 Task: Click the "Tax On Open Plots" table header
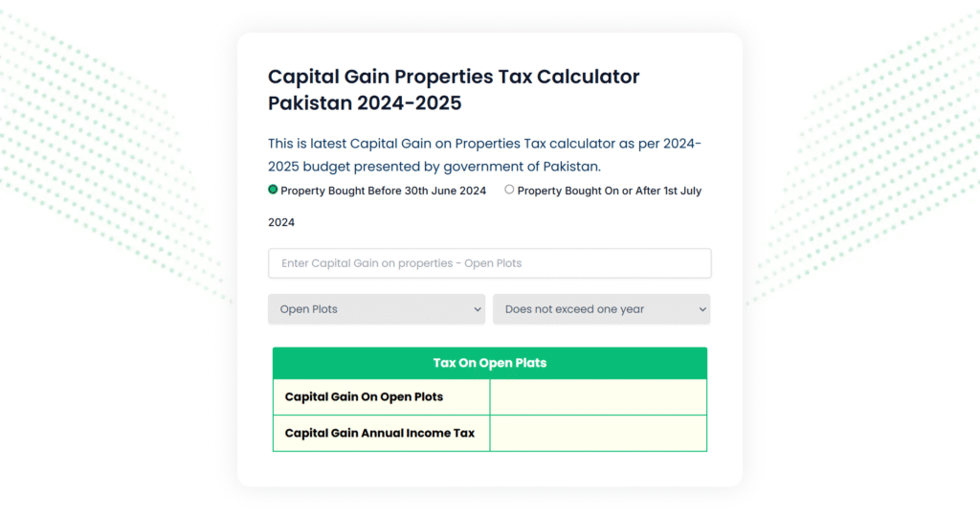point(489,363)
